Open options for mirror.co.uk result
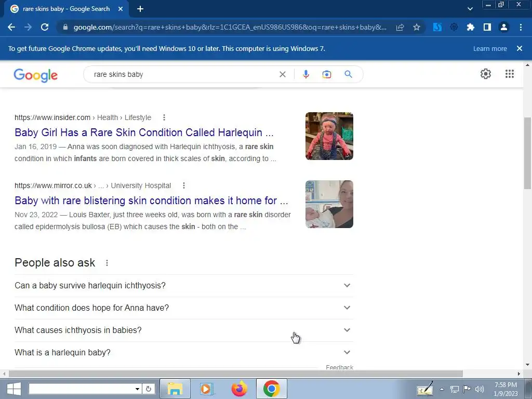The width and height of the screenshot is (532, 399). (x=184, y=185)
